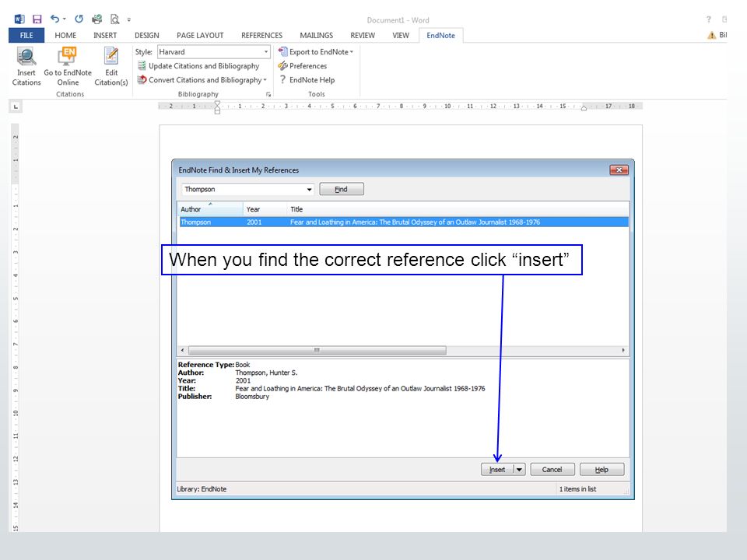Screen dimensions: 747x560
Task: Click the Word application icon in title bar
Action: pyautogui.click(x=19, y=19)
